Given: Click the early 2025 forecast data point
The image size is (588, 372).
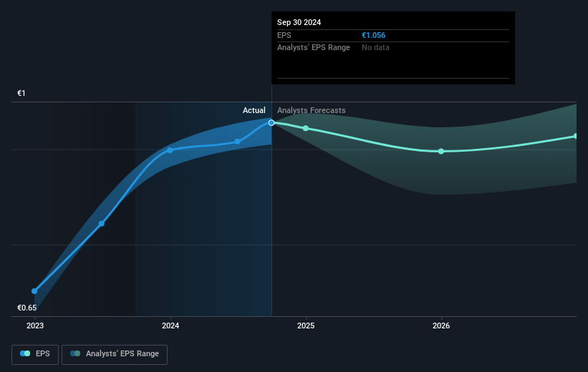Looking at the screenshot, I should (306, 129).
